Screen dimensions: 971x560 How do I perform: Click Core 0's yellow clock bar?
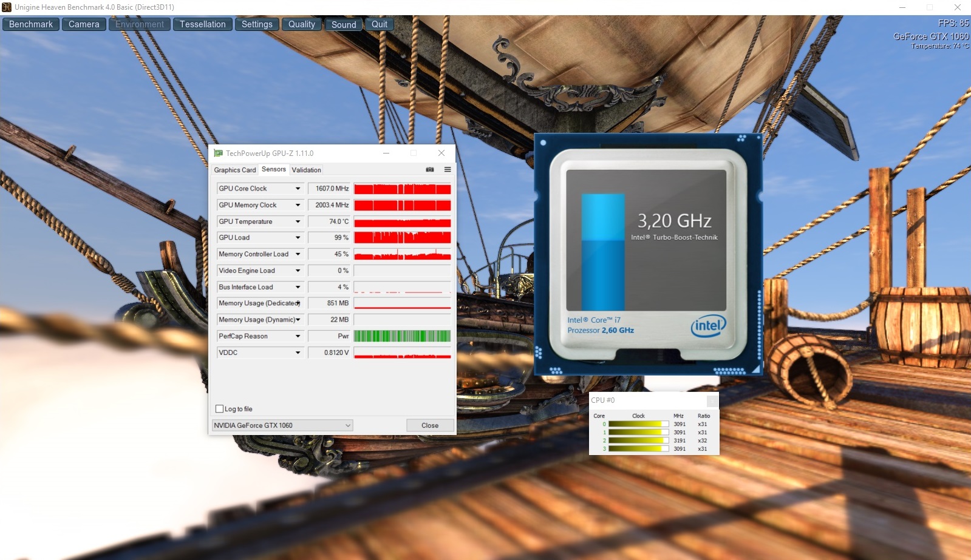638,424
